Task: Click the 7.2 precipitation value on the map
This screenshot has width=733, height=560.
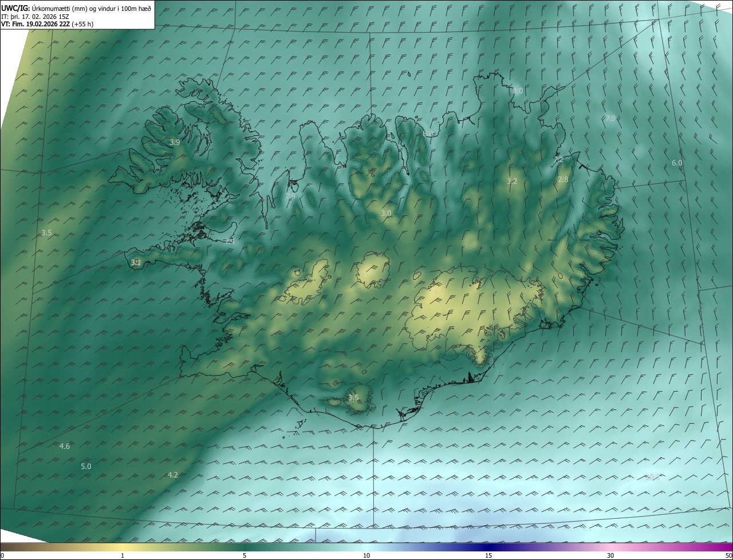Action: click(x=558, y=160)
